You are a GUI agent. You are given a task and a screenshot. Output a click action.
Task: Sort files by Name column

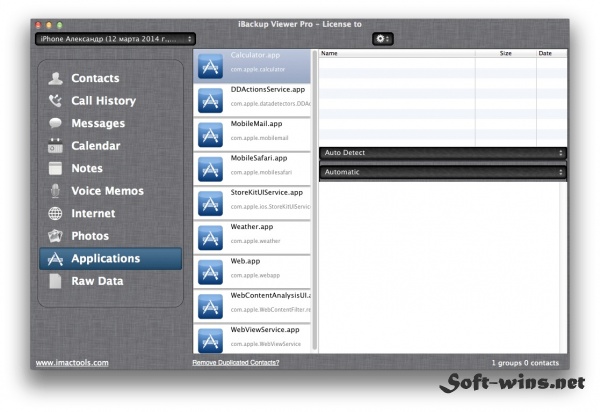(x=397, y=53)
